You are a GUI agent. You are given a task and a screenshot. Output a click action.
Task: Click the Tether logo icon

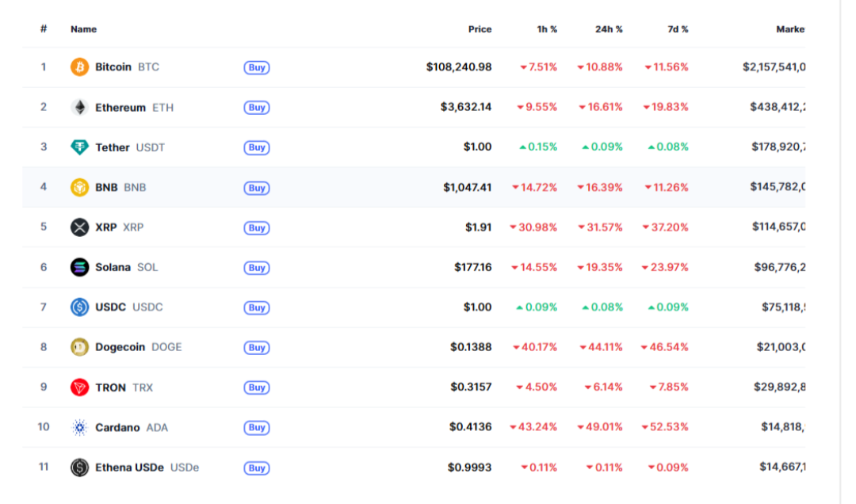80,147
